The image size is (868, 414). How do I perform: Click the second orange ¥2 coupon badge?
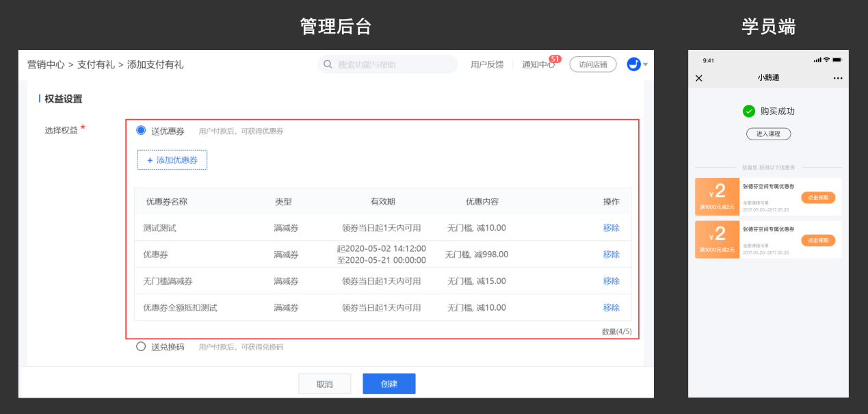click(717, 239)
